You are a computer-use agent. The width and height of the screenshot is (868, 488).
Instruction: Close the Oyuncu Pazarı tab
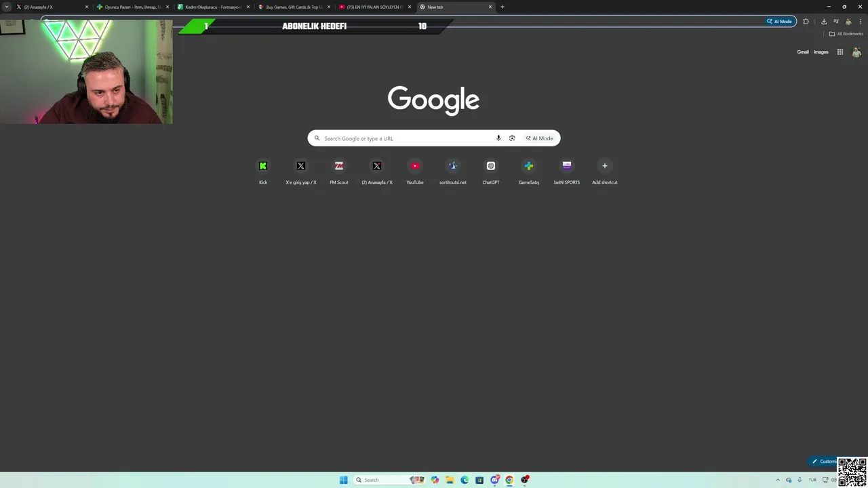coord(167,7)
